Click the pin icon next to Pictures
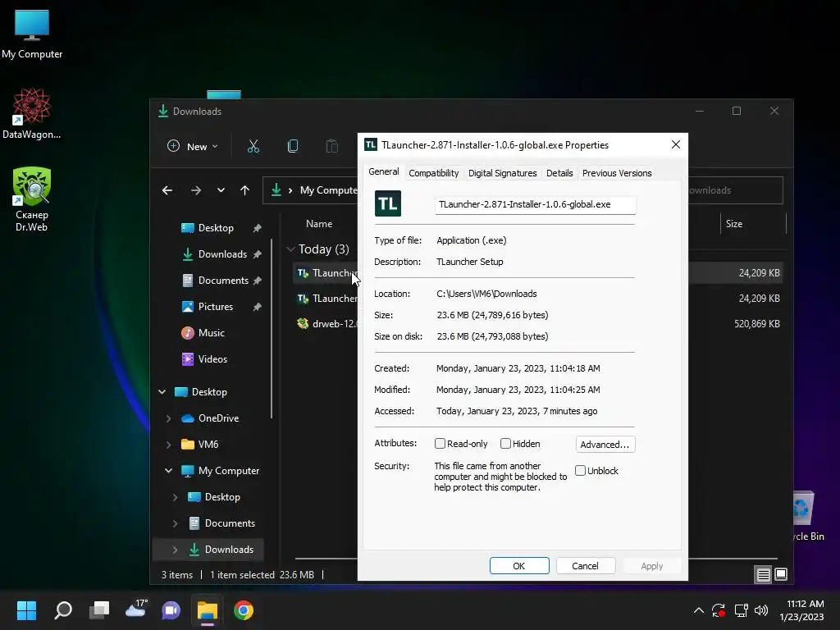 pyautogui.click(x=257, y=307)
